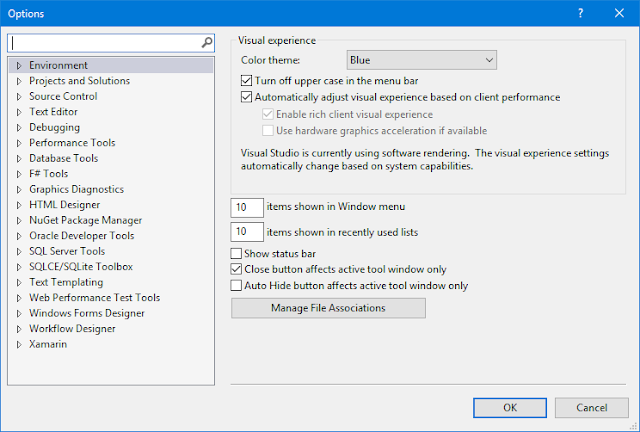Expand the Environment node arrow
Viewport: 640px width, 432px height.
(19, 65)
